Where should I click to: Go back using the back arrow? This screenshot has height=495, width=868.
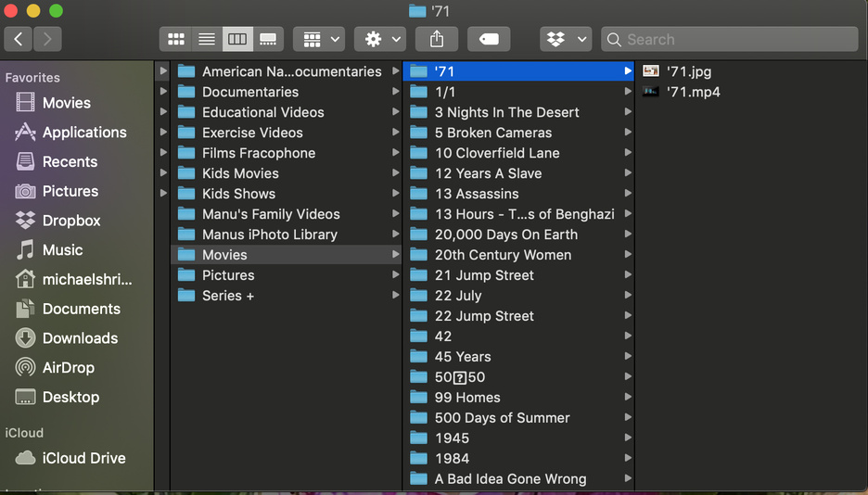coord(19,39)
